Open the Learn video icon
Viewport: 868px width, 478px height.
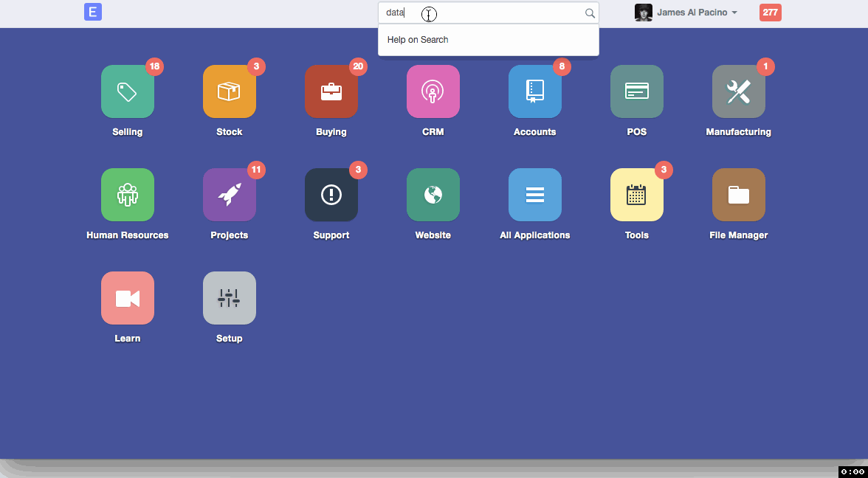128,298
